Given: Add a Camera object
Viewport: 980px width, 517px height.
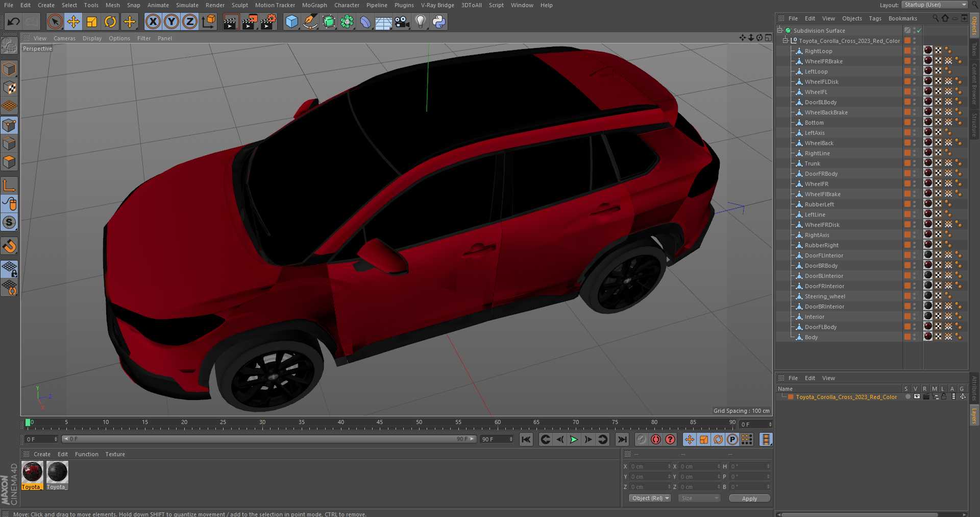Looking at the screenshot, I should 402,21.
